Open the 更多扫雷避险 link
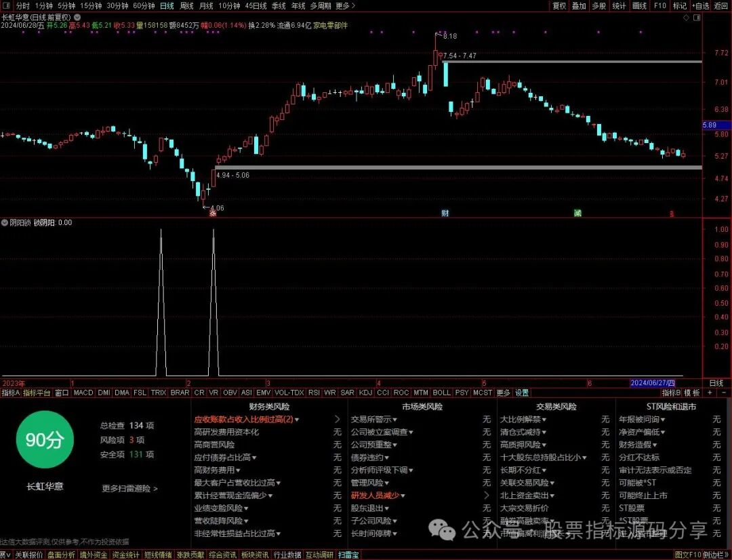Viewport: 732px width, 560px height. 129,489
